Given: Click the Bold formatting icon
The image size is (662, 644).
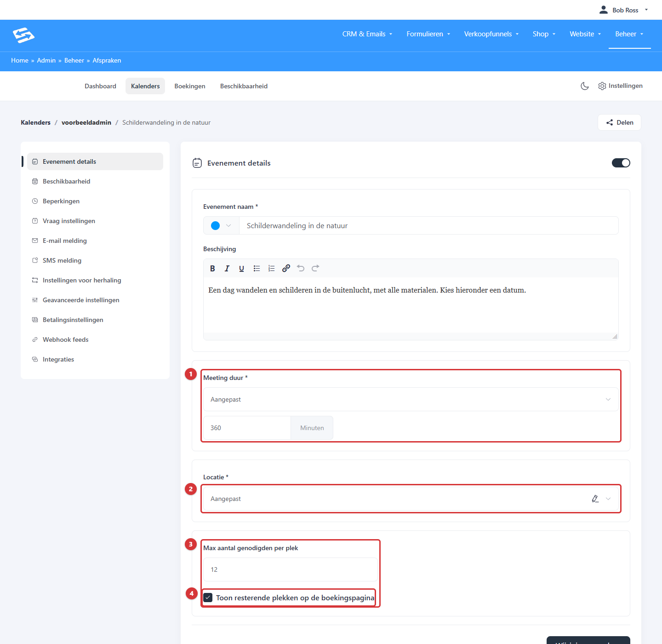Looking at the screenshot, I should [212, 269].
